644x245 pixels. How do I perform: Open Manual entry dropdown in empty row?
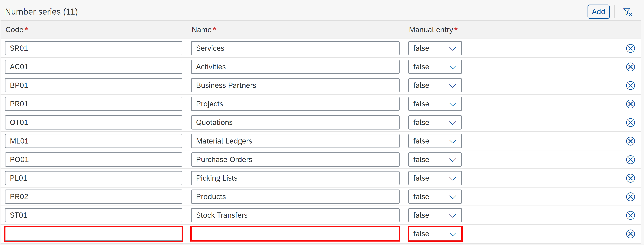[435, 234]
